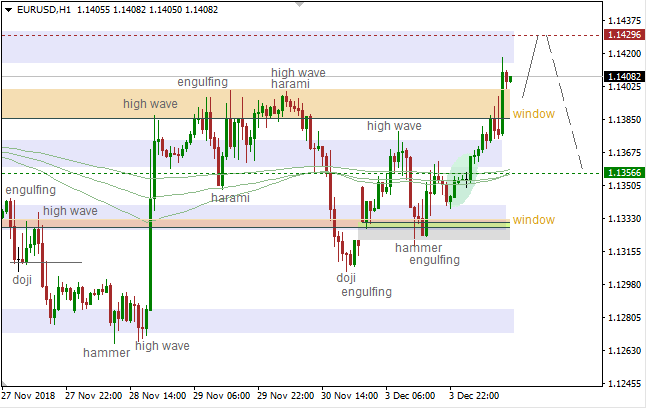This screenshot has width=647, height=409.
Task: Select the "hammer" label beside bottom "high wave"
Action: pos(106,353)
